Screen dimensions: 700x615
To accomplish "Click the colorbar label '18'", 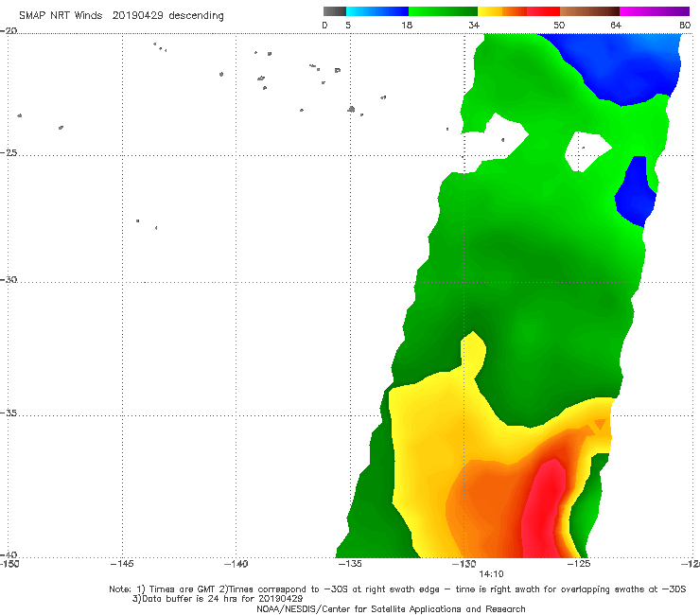I will pyautogui.click(x=407, y=25).
